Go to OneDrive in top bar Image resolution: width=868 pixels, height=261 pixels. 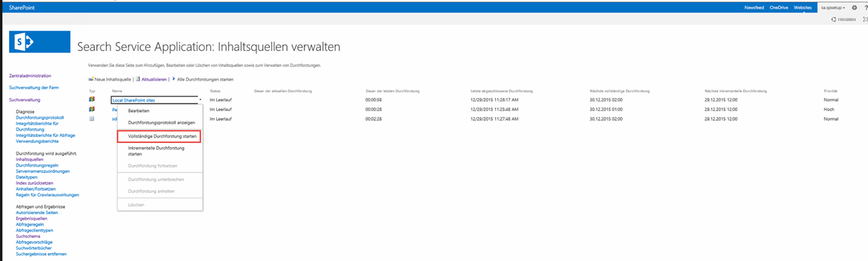click(779, 7)
